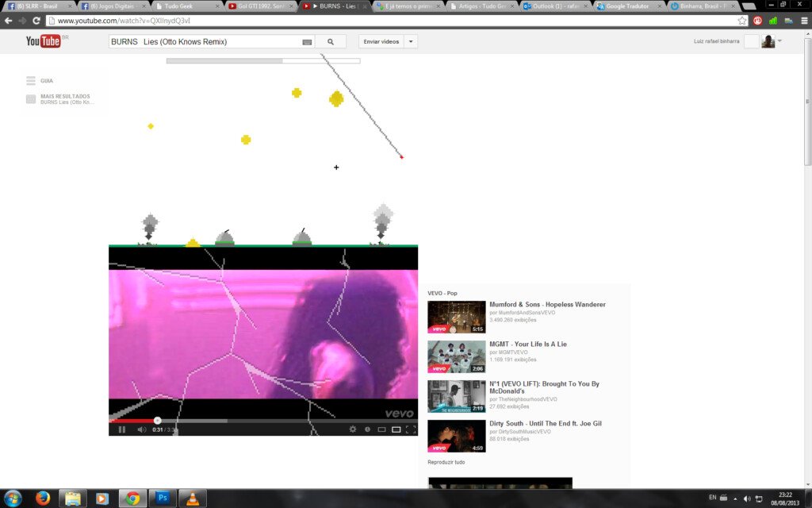Pause the video with the player pause button
This screenshot has width=812, height=508.
coord(122,429)
